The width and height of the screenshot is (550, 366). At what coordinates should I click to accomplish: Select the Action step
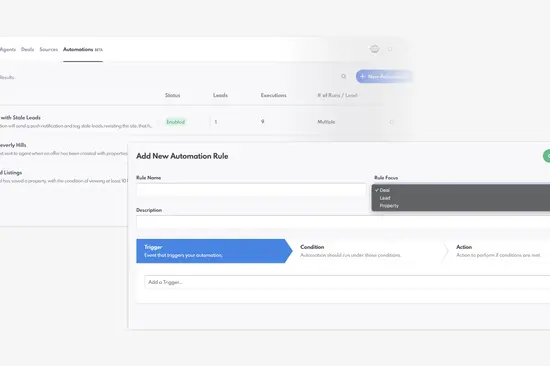tap(499, 251)
